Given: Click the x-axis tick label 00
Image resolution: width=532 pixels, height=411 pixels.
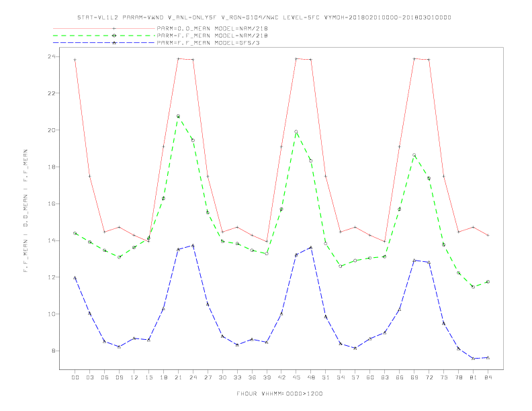Looking at the screenshot, I should 75,377.
